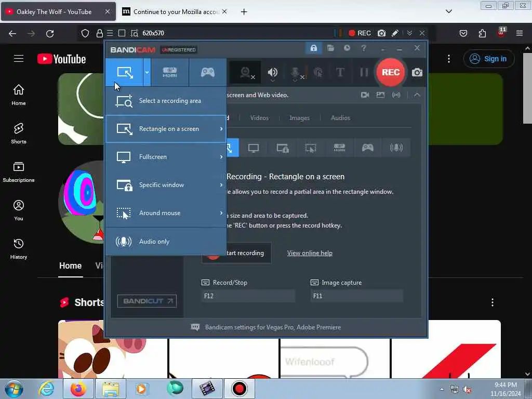
Task: Open the BANDICUT link button
Action: point(147,301)
